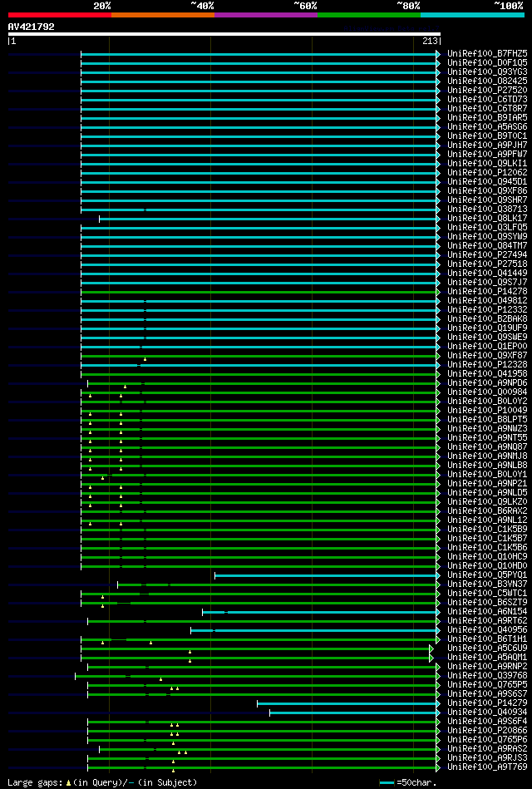Select the UniRef100_B9IAR5 entry
The height and width of the screenshot is (789, 532).
coord(487,117)
